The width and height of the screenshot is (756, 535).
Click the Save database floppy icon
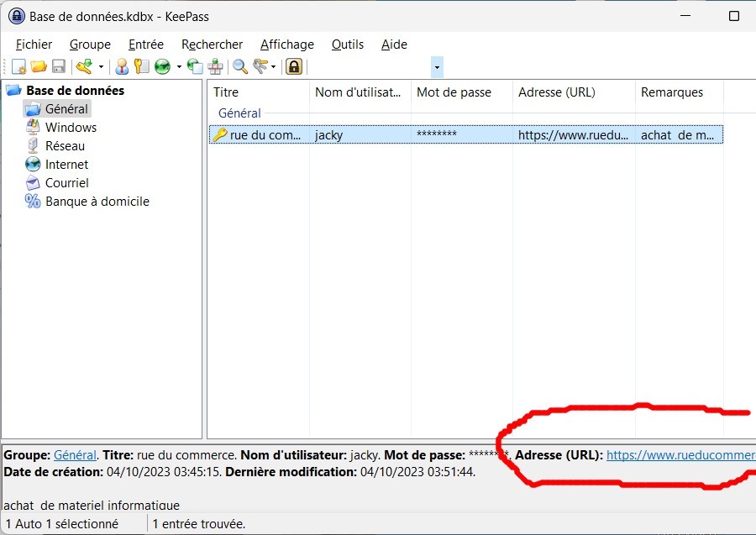click(59, 66)
